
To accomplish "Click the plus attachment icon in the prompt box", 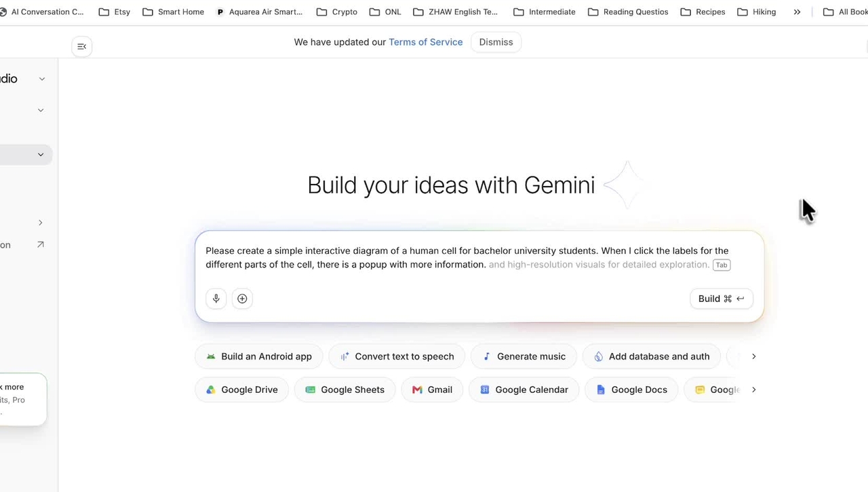I will (x=242, y=299).
